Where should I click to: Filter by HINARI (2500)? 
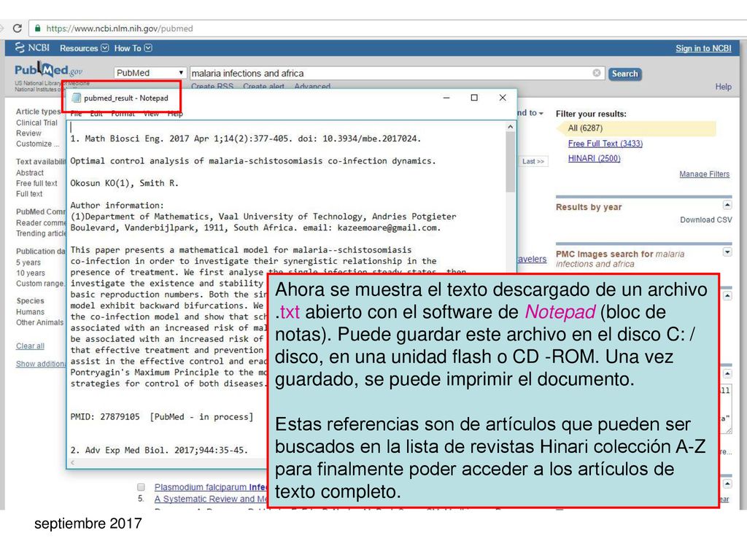pos(594,158)
